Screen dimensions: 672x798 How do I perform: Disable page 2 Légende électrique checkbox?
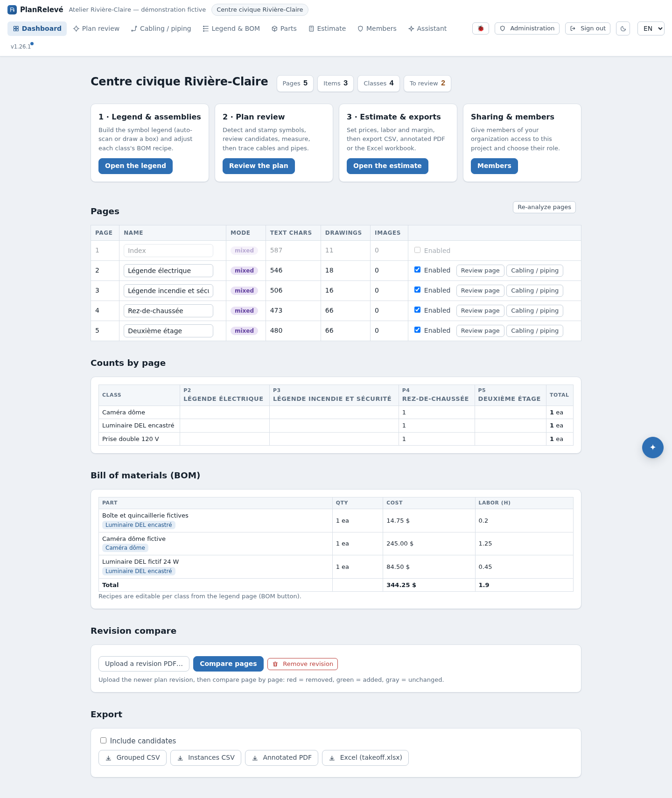pyautogui.click(x=417, y=270)
